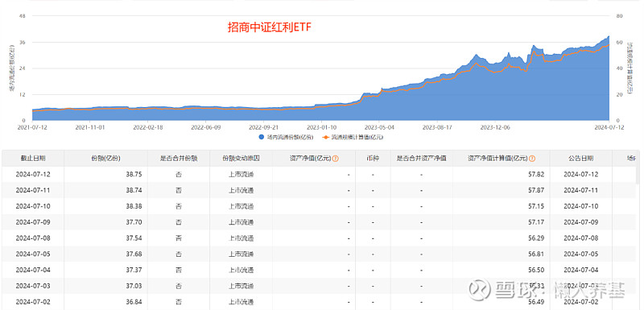Image resolution: width=644 pixels, height=310 pixels.
Task: Click chart x-axis label 2022-09-21
Action: pos(264,127)
